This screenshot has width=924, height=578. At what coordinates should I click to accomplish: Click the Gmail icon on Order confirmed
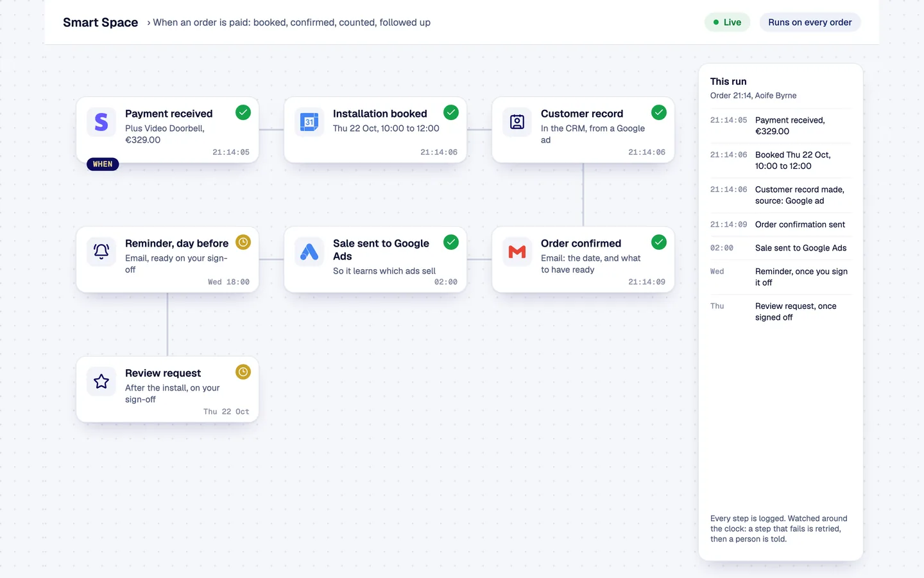pos(517,252)
